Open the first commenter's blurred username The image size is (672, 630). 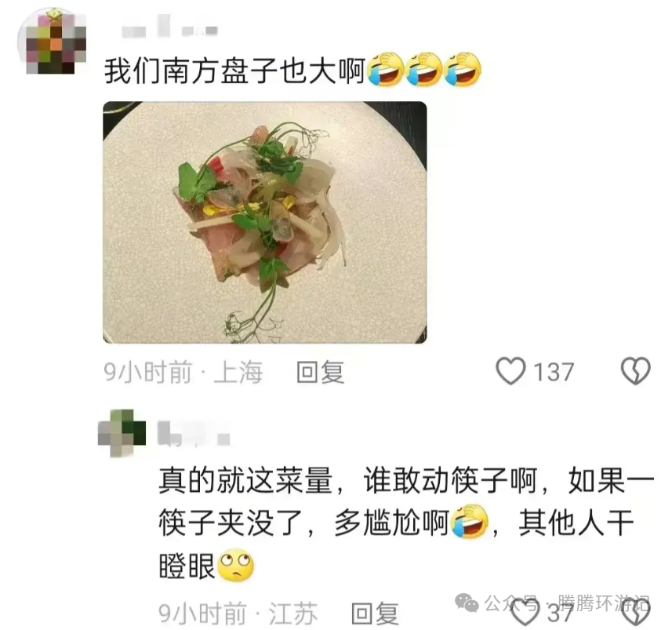coord(169,27)
